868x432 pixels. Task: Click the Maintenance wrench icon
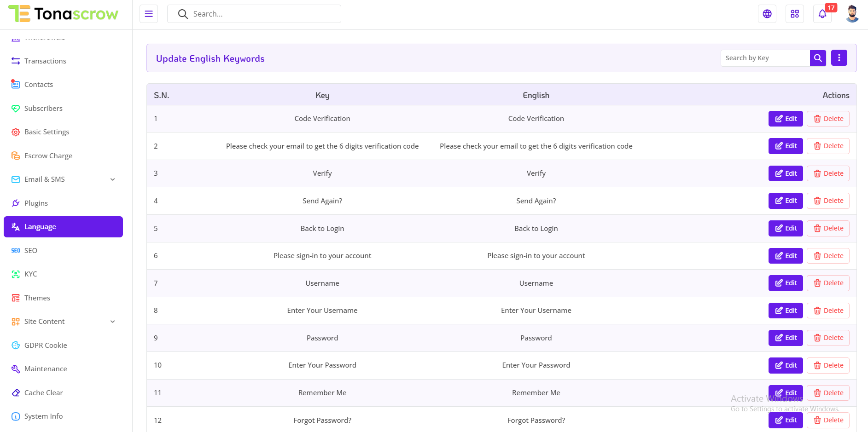(16, 369)
